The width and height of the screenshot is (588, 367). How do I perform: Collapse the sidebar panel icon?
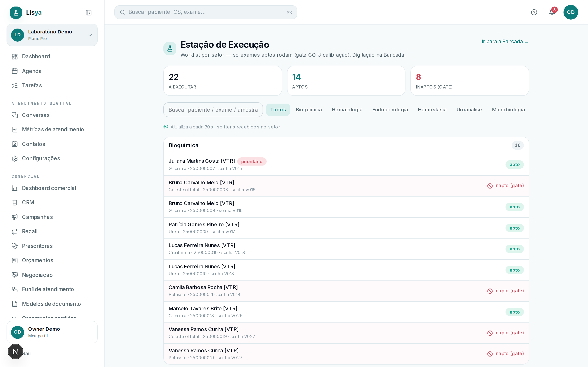pyautogui.click(x=88, y=13)
